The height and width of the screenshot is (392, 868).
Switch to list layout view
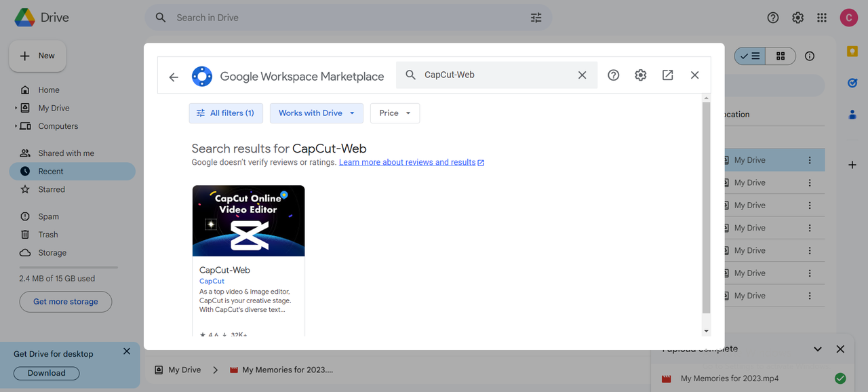point(750,56)
